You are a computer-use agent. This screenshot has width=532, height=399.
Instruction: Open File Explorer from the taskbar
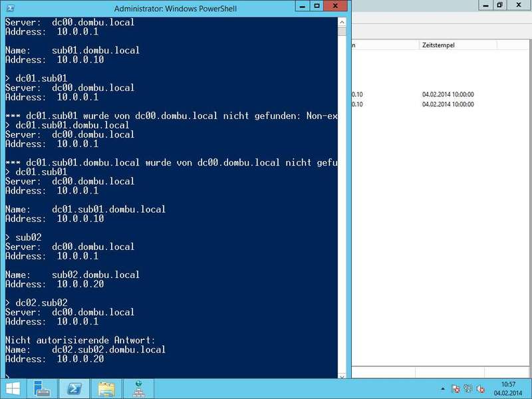coord(106,389)
